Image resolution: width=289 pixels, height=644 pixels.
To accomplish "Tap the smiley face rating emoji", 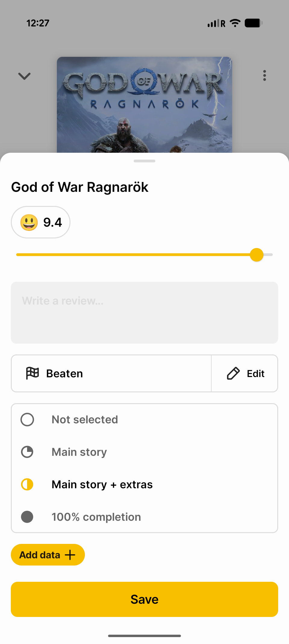I will pos(29,222).
